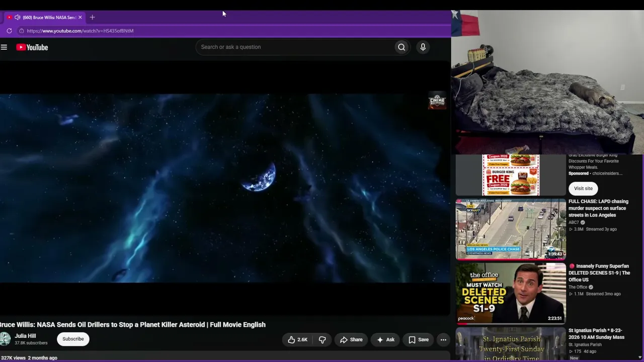Click the Visit site button on the ad

pos(583,189)
